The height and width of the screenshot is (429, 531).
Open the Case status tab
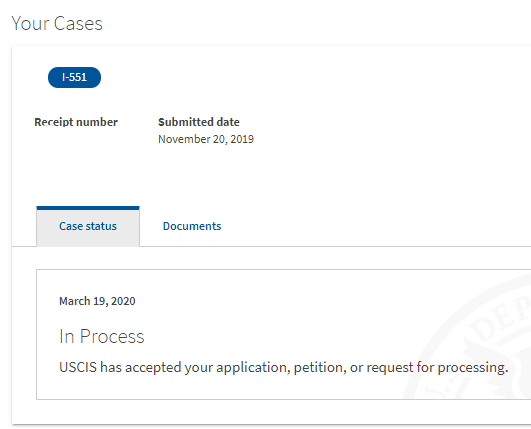tap(88, 226)
